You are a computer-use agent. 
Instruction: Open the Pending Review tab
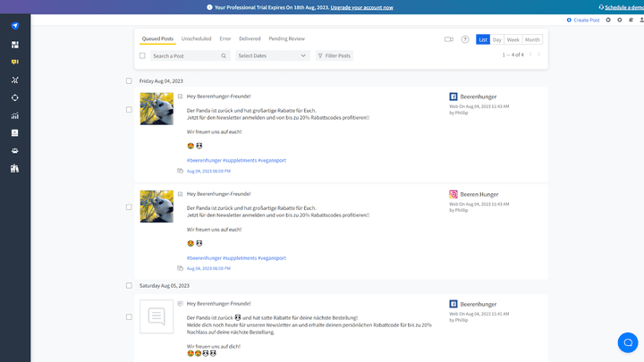287,38
